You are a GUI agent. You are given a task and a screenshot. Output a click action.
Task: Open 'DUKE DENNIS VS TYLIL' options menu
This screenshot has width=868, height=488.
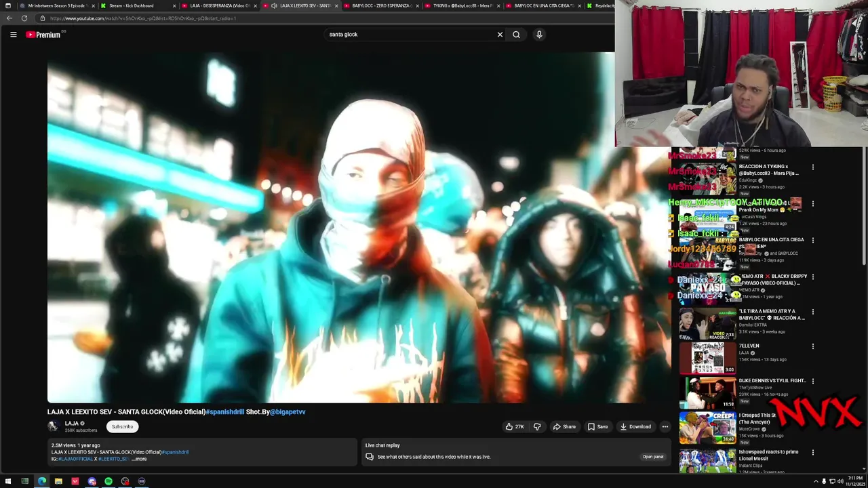point(812,381)
